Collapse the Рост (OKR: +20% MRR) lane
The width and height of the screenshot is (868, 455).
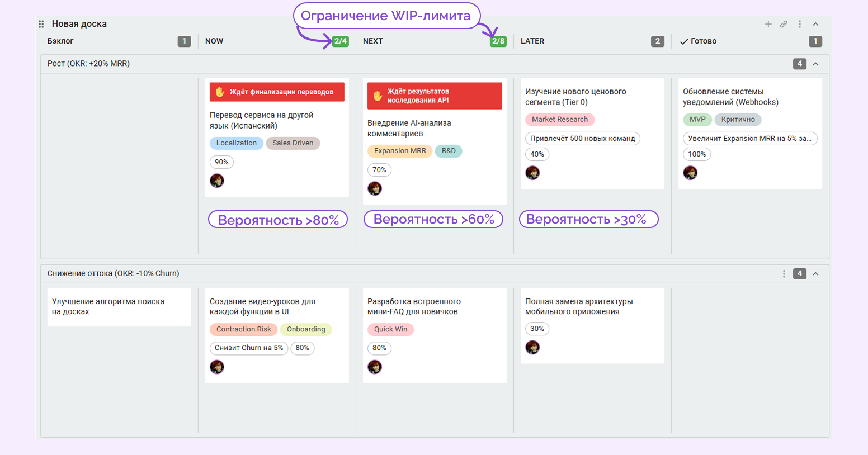coord(816,64)
